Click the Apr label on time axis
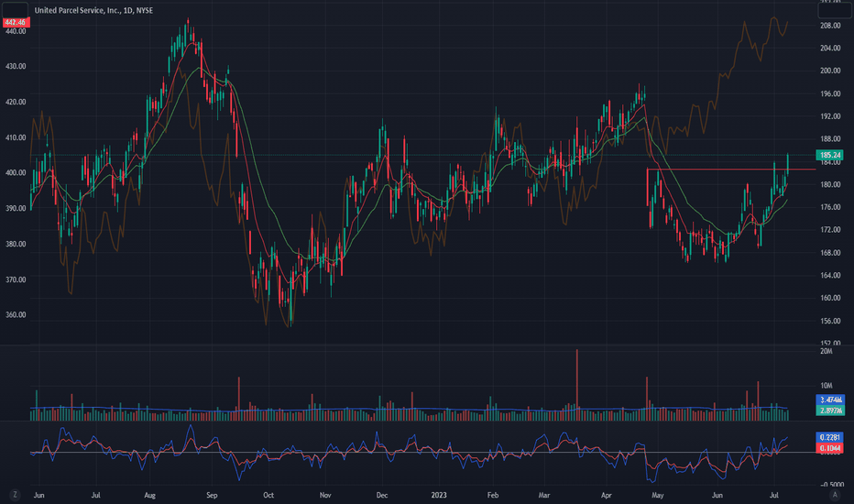Screen dimensions: 854x504 607,495
